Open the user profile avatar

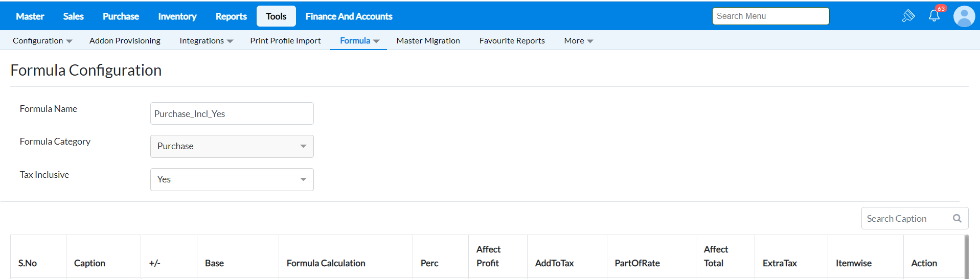[x=964, y=16]
